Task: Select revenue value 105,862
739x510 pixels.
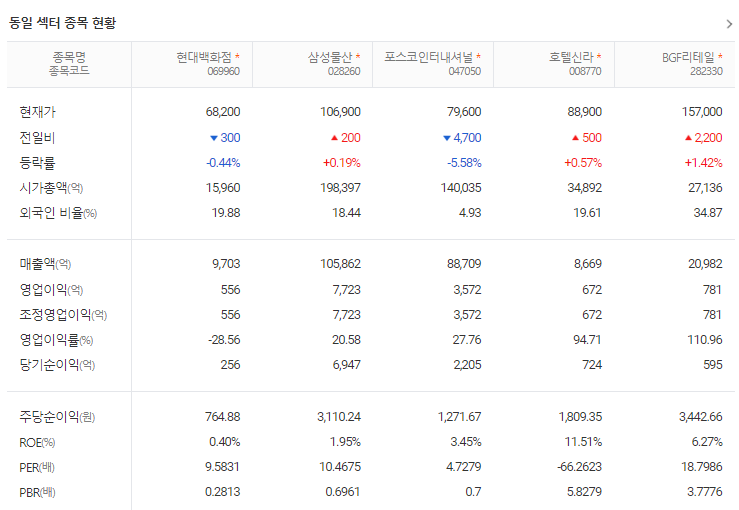Action: tap(340, 264)
